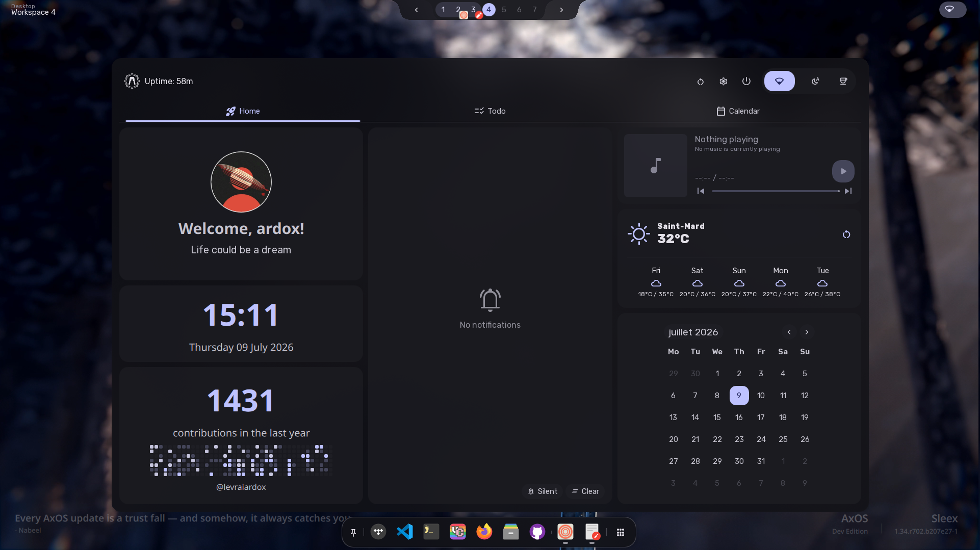Image resolution: width=980 pixels, height=550 pixels.
Task: Launch Tidal from the dock
Action: 378,532
